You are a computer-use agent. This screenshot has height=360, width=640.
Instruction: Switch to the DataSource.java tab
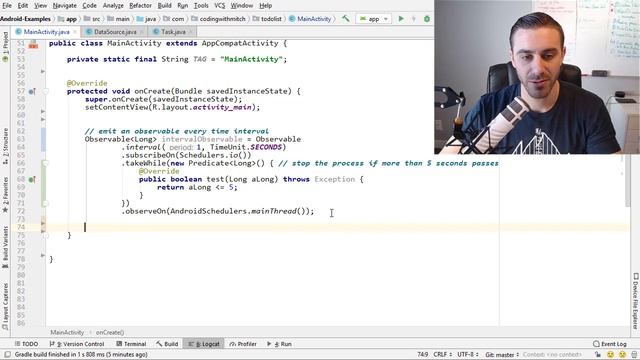click(115, 32)
